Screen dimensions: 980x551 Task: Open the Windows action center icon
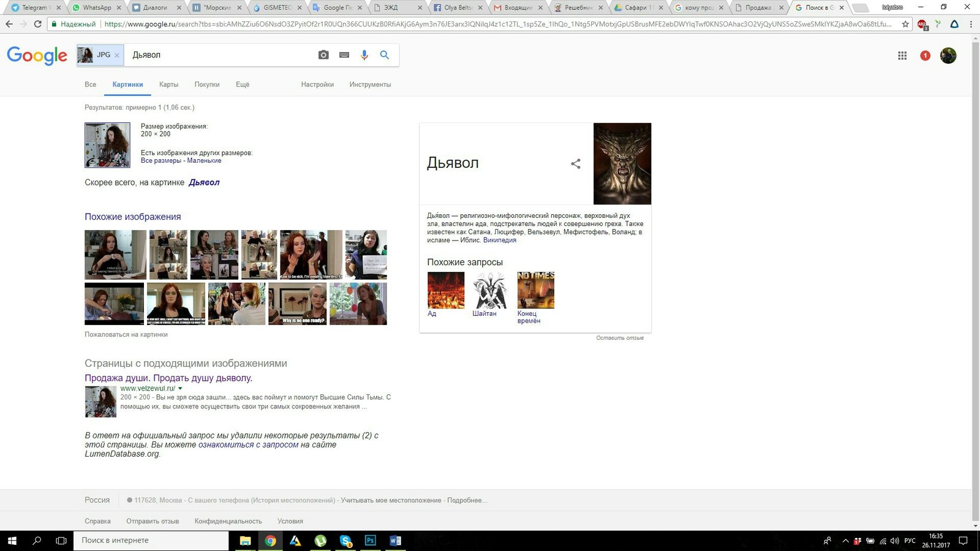[x=963, y=541]
